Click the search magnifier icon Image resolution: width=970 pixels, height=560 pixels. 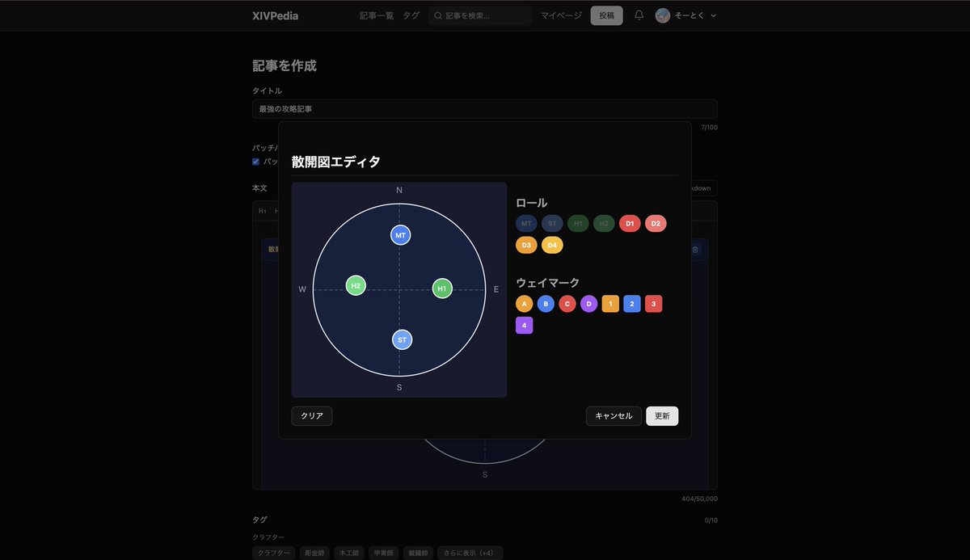tap(438, 15)
